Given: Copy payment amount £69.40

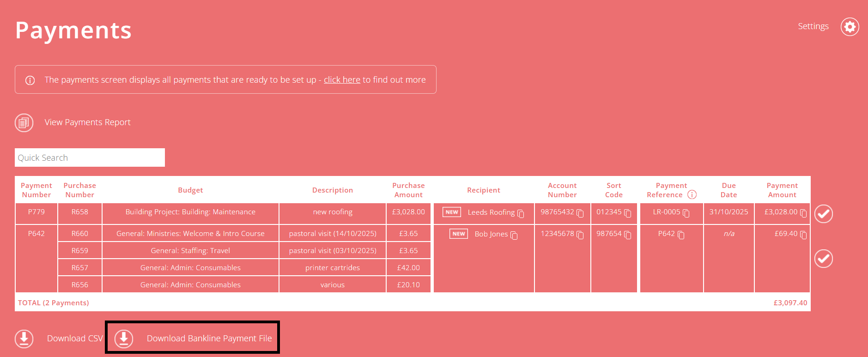Looking at the screenshot, I should point(803,235).
